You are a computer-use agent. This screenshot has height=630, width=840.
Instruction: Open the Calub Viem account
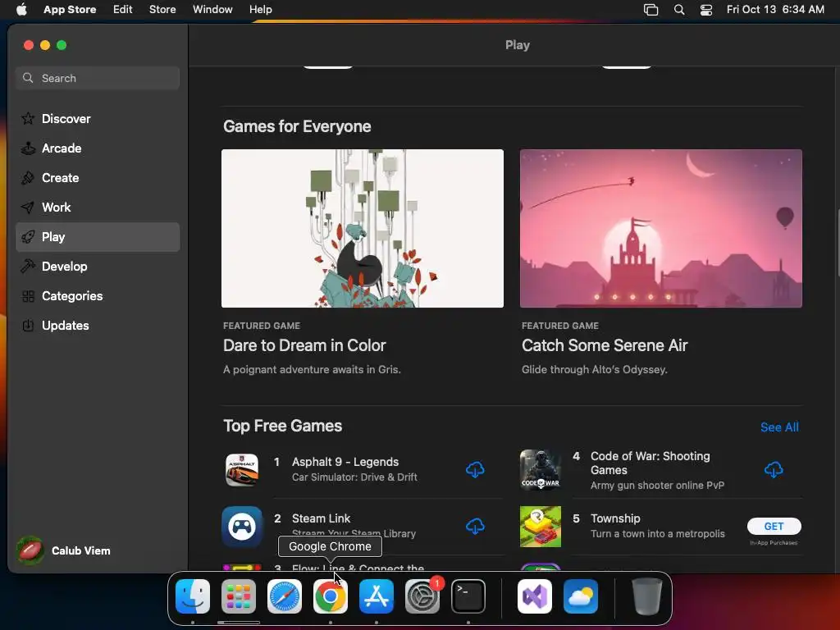pos(63,550)
